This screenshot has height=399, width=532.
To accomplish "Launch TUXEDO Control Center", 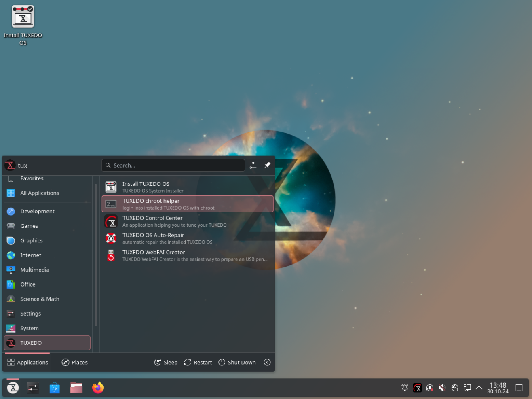I will click(188, 221).
